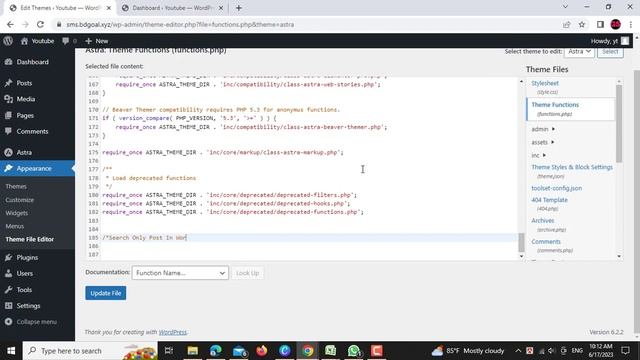Open the Chrome side panel
The height and width of the screenshot is (360, 640).
[600, 24]
